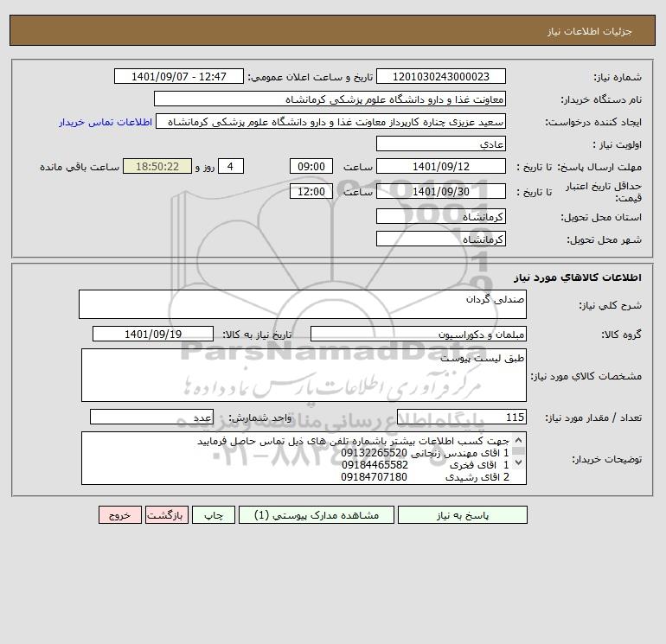Screen dimensions: 666x644
Task: Click the request creator field 'سعید عزیزی چناره'
Action: point(331,121)
